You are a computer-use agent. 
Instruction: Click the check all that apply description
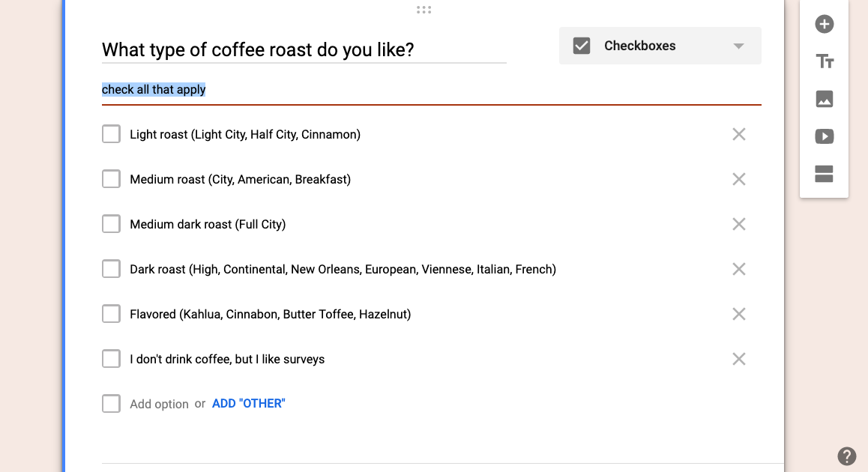coord(154,90)
